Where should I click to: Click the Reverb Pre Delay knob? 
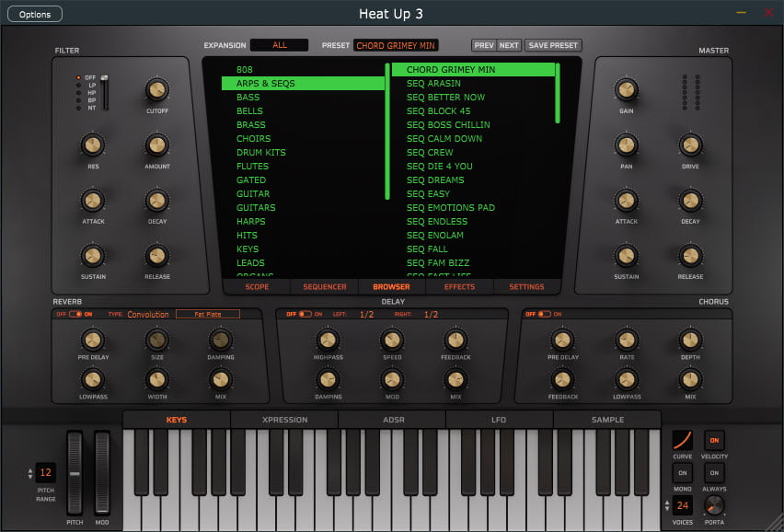[93, 340]
